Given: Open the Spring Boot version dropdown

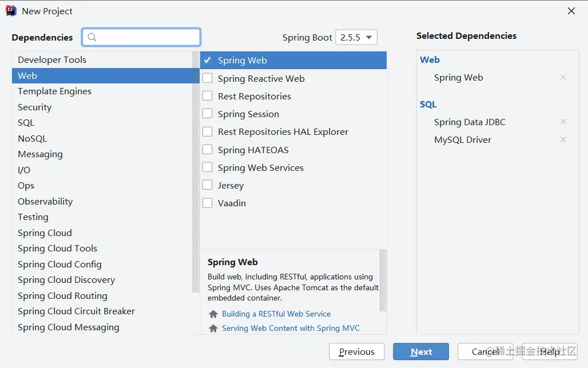Looking at the screenshot, I should tap(356, 37).
